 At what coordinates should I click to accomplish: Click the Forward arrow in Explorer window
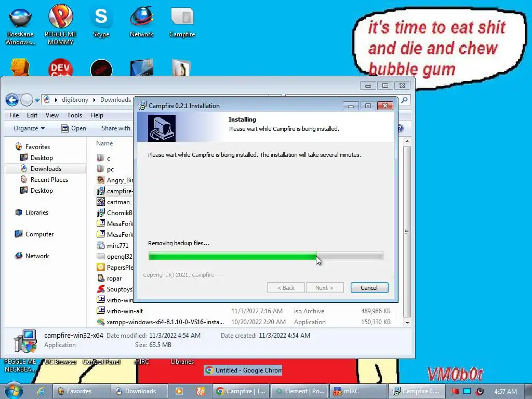click(26, 100)
